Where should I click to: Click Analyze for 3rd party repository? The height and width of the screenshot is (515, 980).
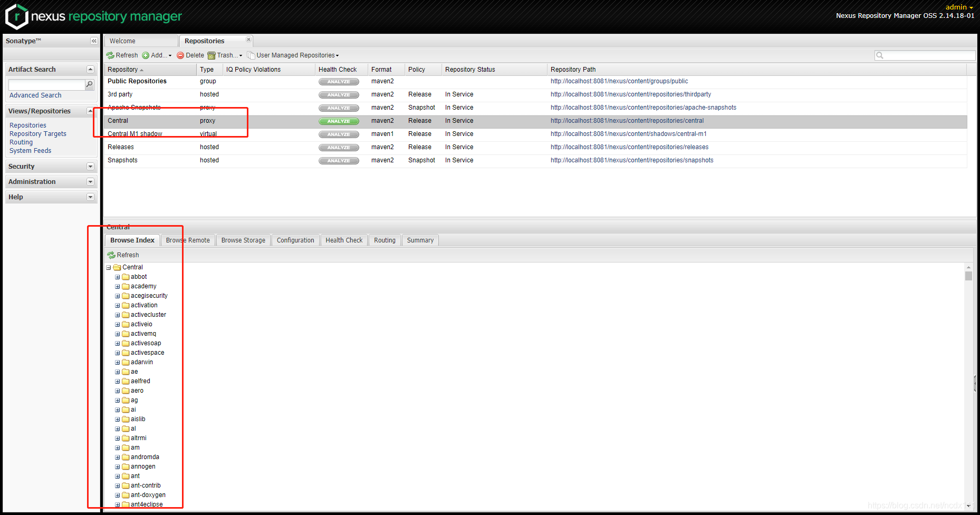339,95
